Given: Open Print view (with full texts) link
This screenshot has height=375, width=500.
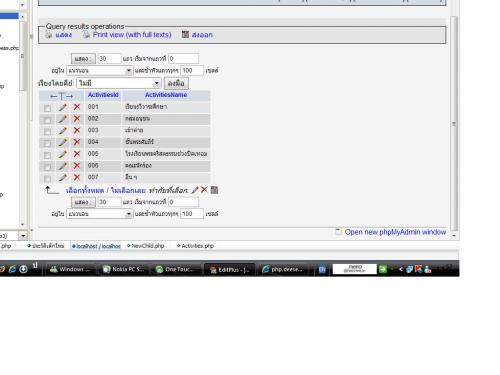Looking at the screenshot, I should [132, 35].
